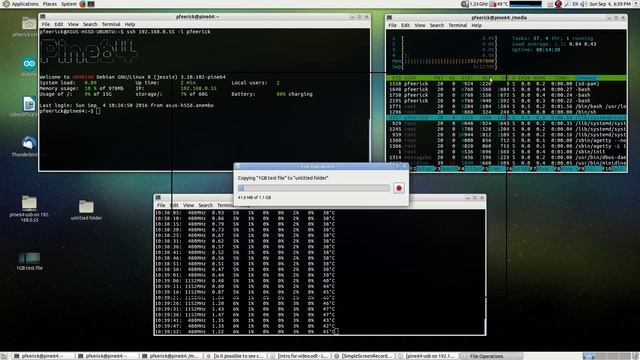Click the system monitor graph applet
Viewport: 640px width, 360px height.
pyautogui.click(x=526, y=4)
